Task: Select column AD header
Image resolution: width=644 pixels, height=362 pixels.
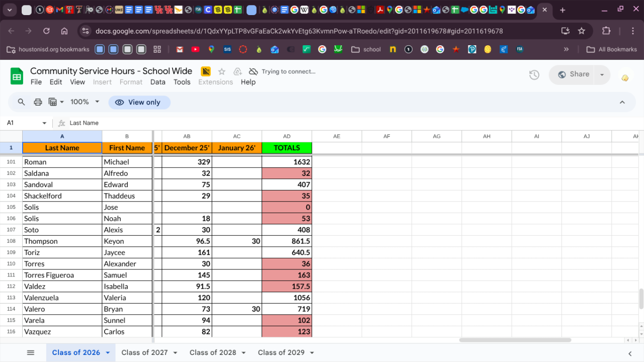Action: pos(287,136)
